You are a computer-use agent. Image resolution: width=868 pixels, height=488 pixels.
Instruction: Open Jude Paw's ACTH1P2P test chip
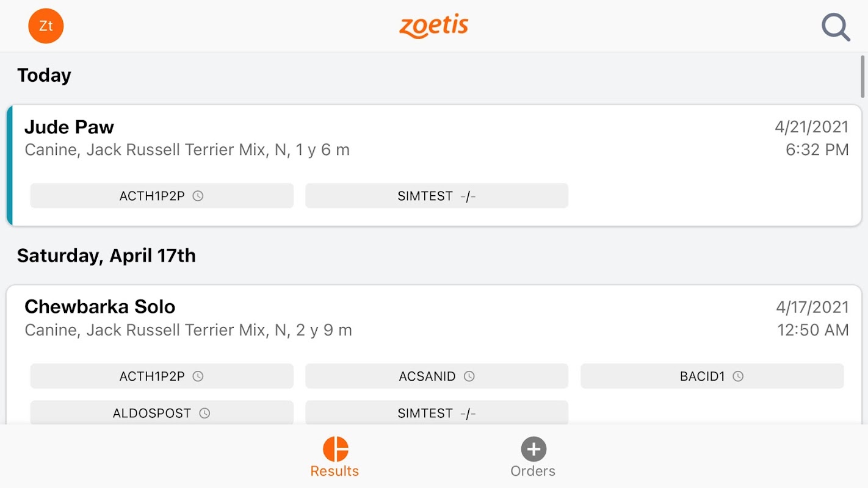click(x=162, y=196)
